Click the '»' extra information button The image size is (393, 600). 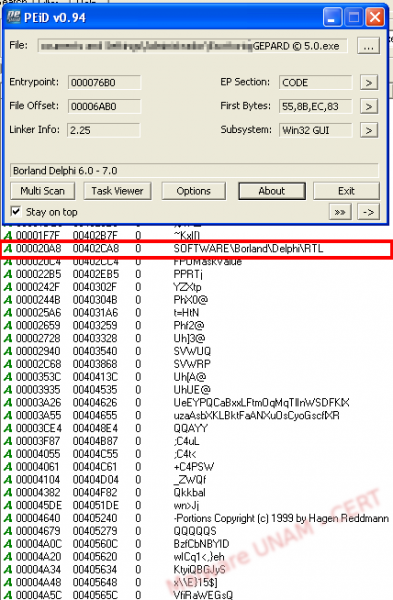(340, 212)
